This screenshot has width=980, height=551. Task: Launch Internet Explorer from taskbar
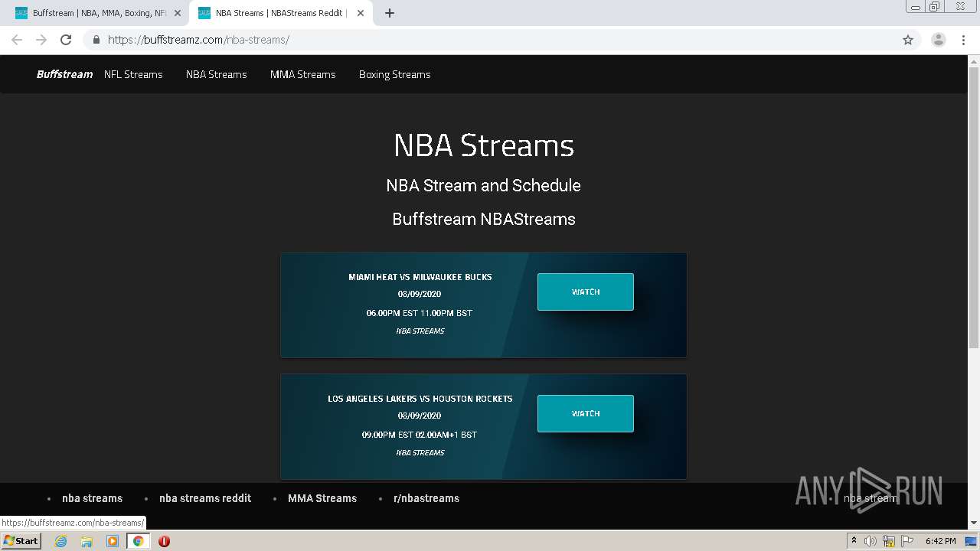tap(60, 541)
